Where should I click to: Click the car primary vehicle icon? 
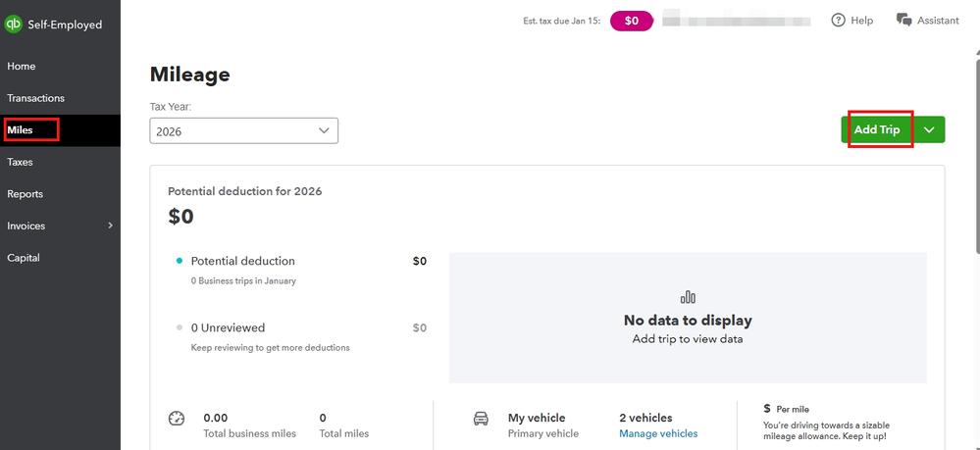481,419
